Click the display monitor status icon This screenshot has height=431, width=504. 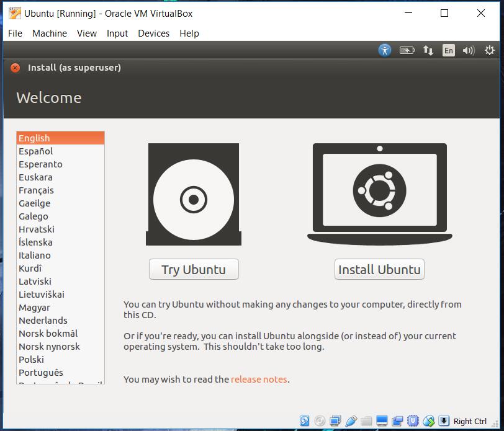(x=382, y=420)
